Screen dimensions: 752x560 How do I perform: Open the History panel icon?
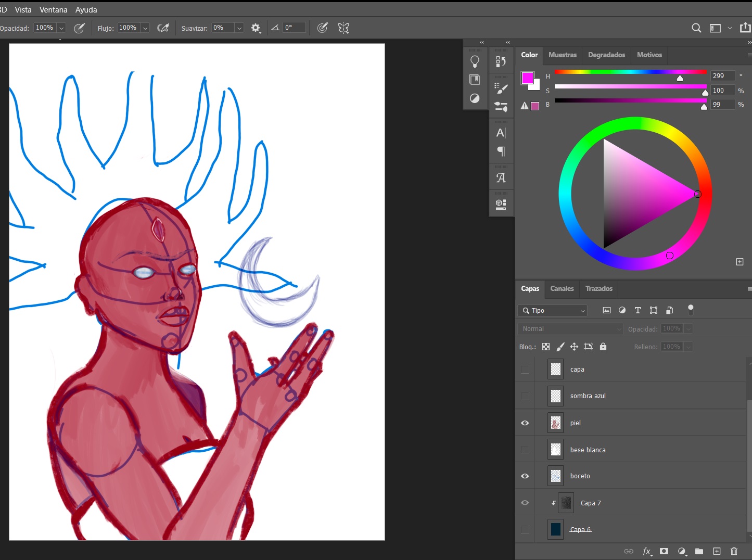point(501,61)
